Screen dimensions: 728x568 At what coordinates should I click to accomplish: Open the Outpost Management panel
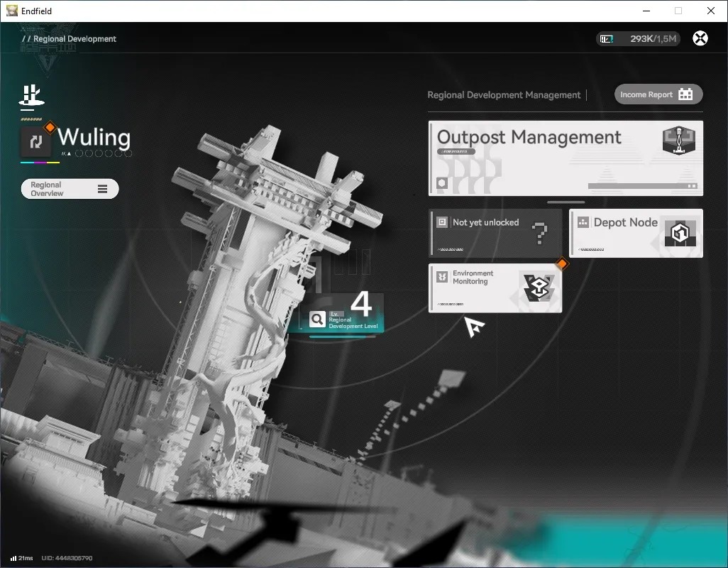point(566,158)
